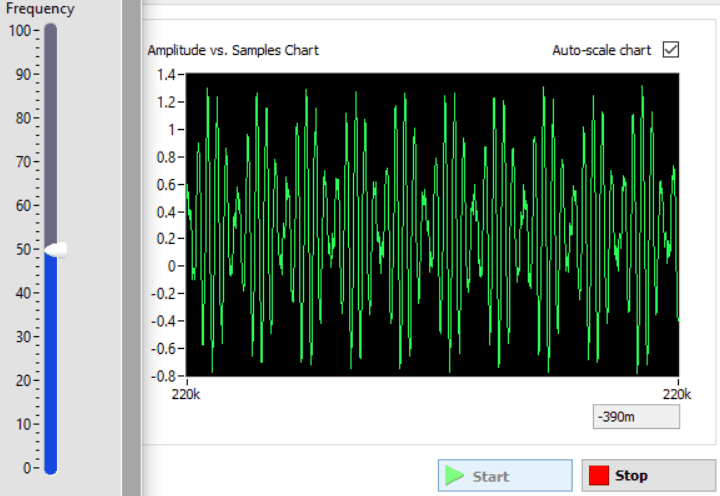This screenshot has height=496, width=720.
Task: Click the -0.4 Y-axis label on chart
Action: (x=164, y=321)
